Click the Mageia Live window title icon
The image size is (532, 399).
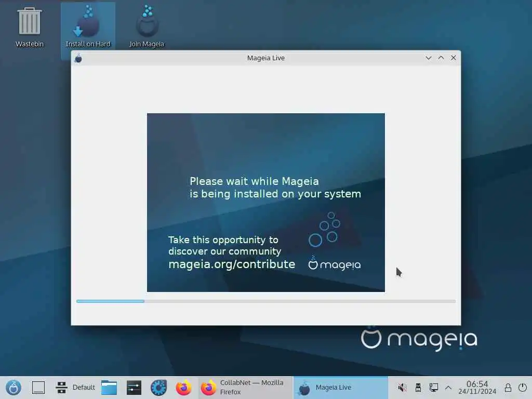click(x=78, y=58)
